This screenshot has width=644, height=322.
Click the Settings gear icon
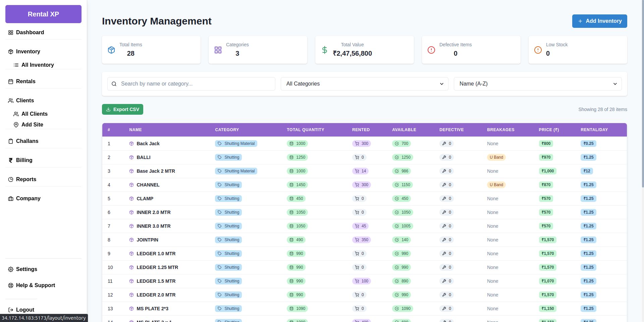11,269
